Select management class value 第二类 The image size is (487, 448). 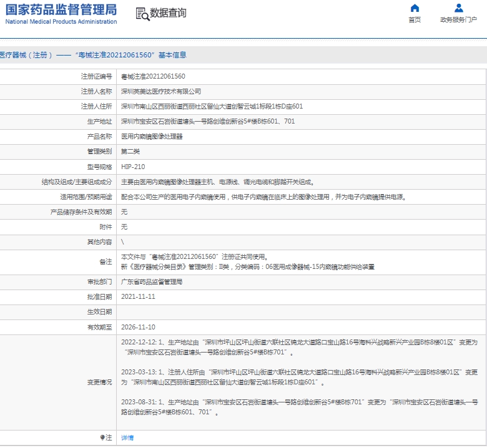[x=130, y=152]
